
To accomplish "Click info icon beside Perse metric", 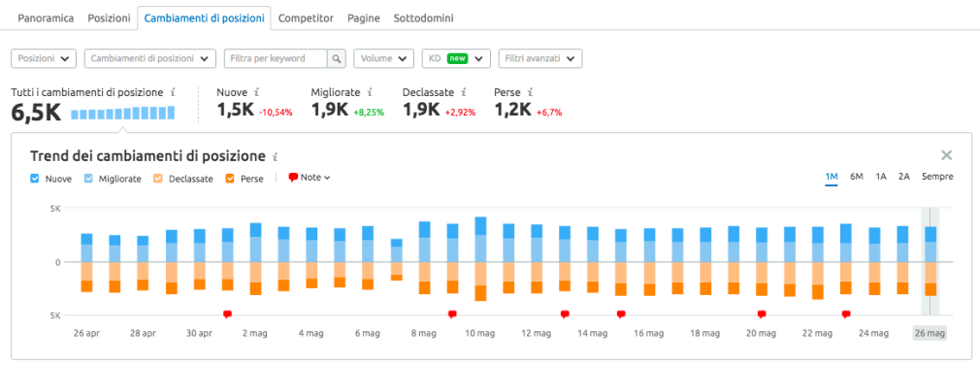I will point(530,92).
